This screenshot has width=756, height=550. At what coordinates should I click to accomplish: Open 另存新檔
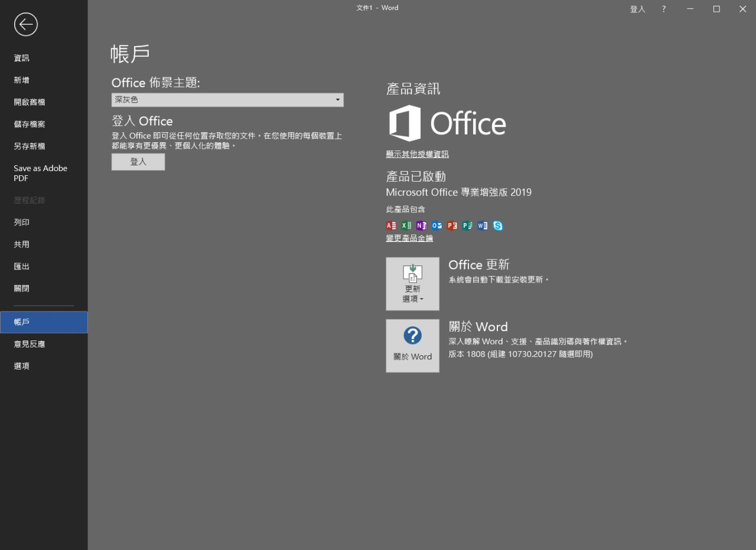click(44, 146)
